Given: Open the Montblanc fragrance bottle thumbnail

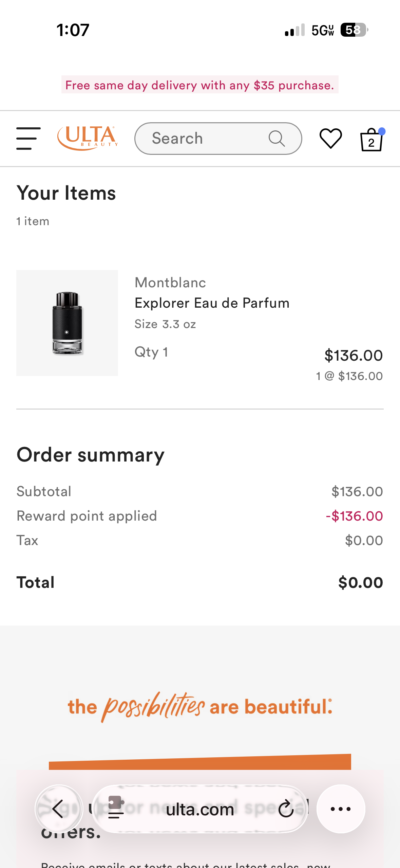Looking at the screenshot, I should pos(67,323).
